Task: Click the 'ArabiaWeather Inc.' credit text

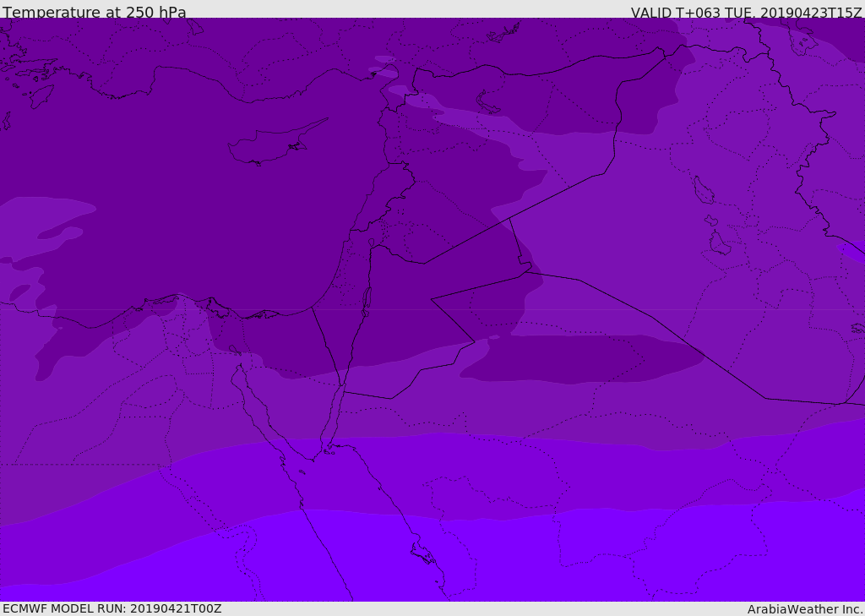Action: tap(804, 609)
